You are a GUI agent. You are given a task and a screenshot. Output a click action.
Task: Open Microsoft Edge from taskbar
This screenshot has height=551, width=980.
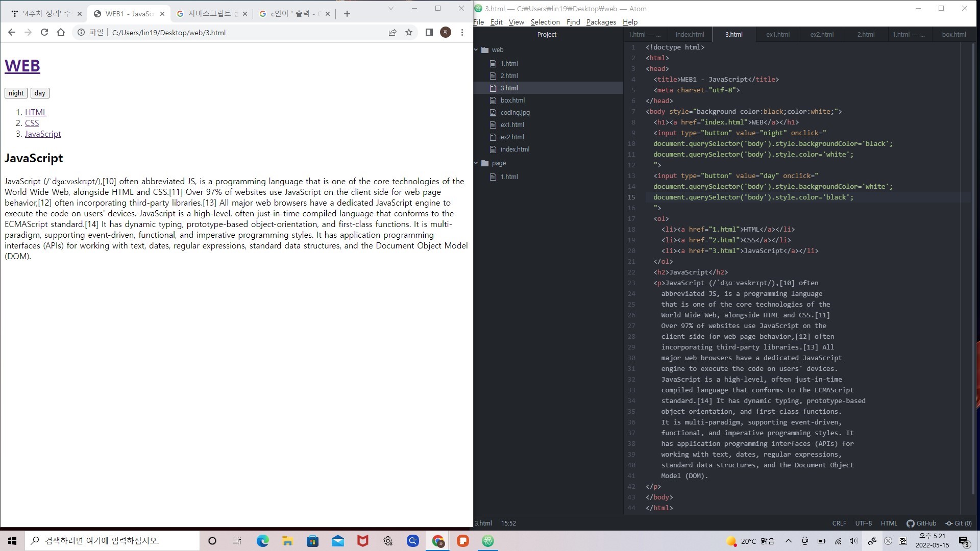coord(262,541)
